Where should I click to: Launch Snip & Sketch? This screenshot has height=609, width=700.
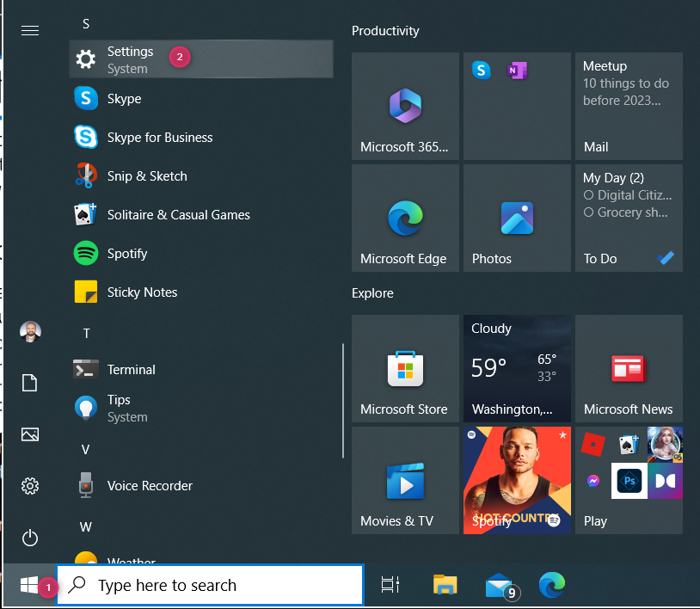pyautogui.click(x=146, y=175)
